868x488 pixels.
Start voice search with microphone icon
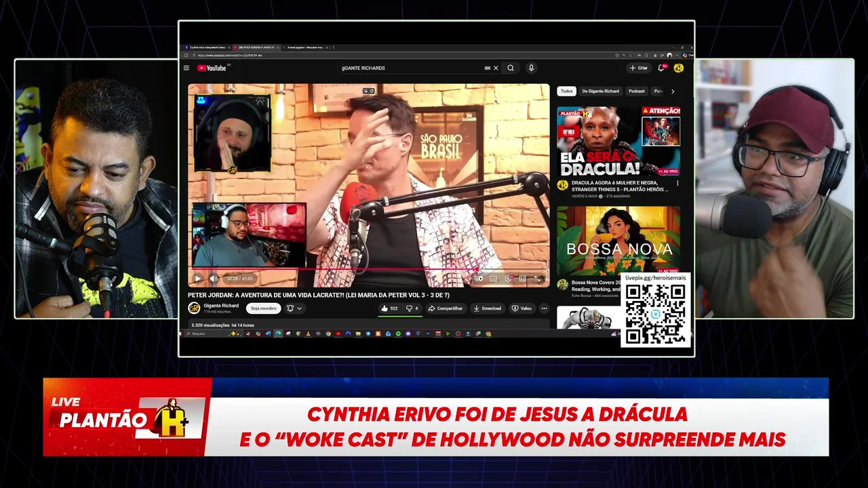531,68
